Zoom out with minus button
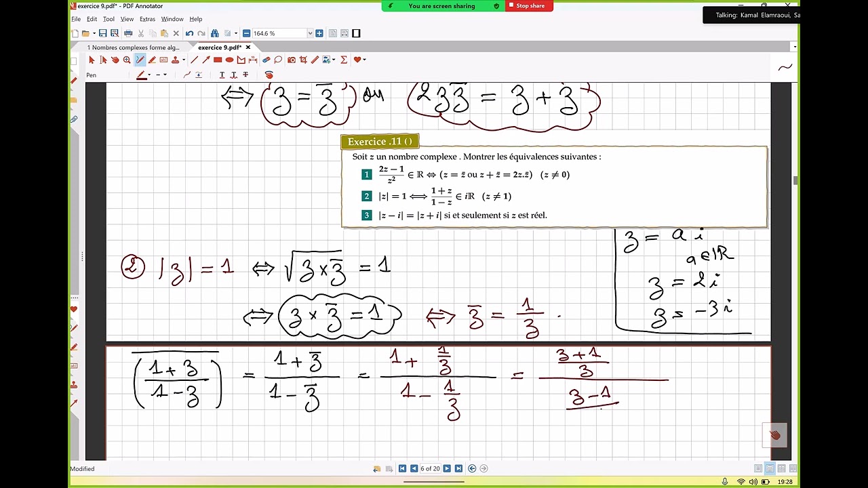 click(246, 33)
